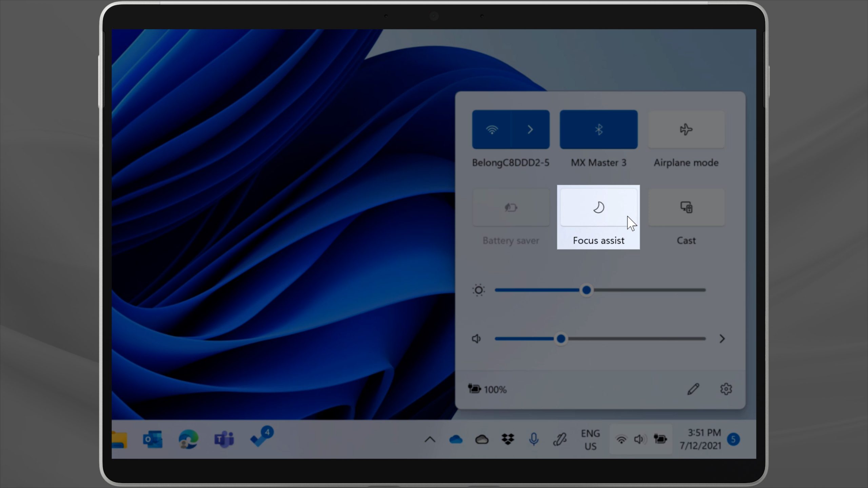This screenshot has width=868, height=488.
Task: Toggle Bluetooth MX Master 3 tile
Action: [x=598, y=129]
